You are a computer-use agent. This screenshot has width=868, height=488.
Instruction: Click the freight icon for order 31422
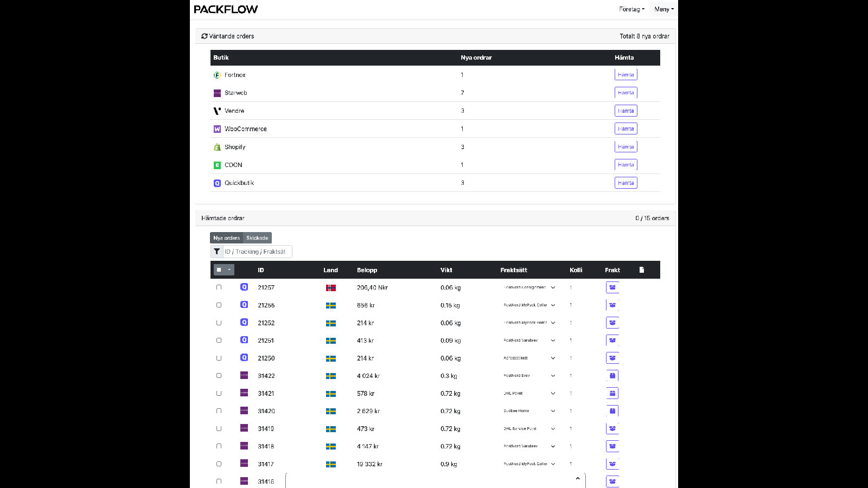(612, 376)
